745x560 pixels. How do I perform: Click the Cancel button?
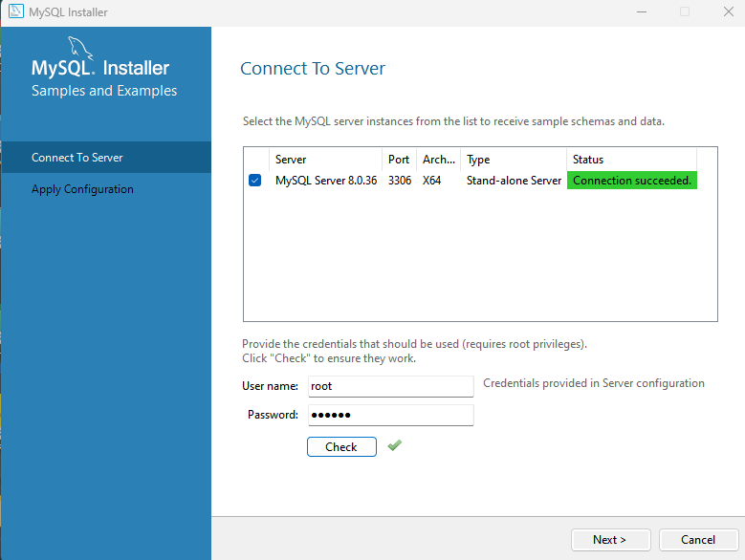(x=698, y=540)
